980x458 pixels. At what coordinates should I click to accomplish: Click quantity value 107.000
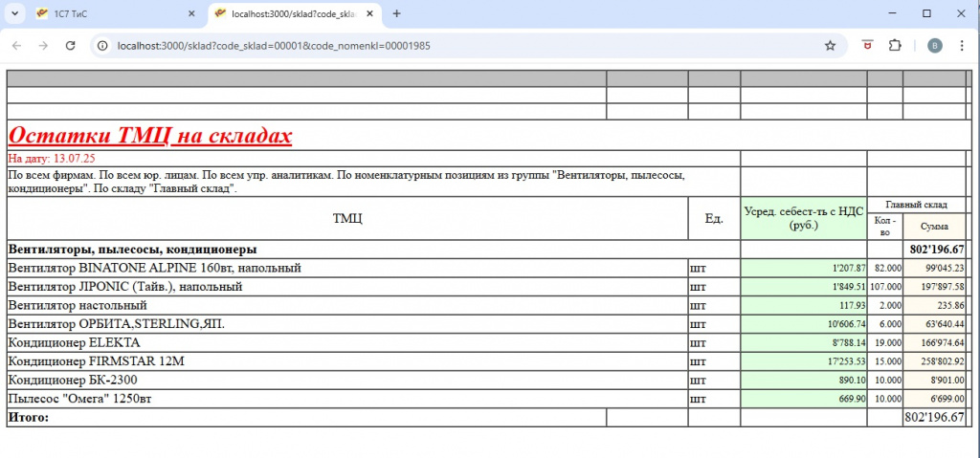[x=885, y=287]
